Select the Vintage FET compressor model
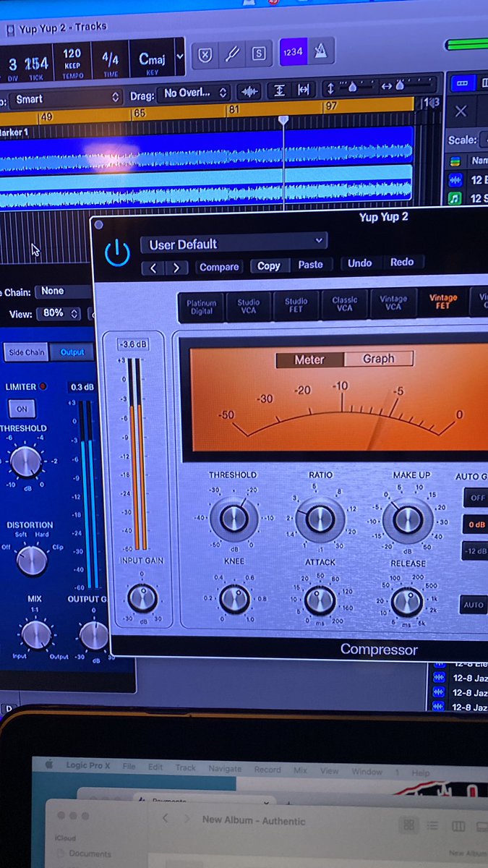 442,302
